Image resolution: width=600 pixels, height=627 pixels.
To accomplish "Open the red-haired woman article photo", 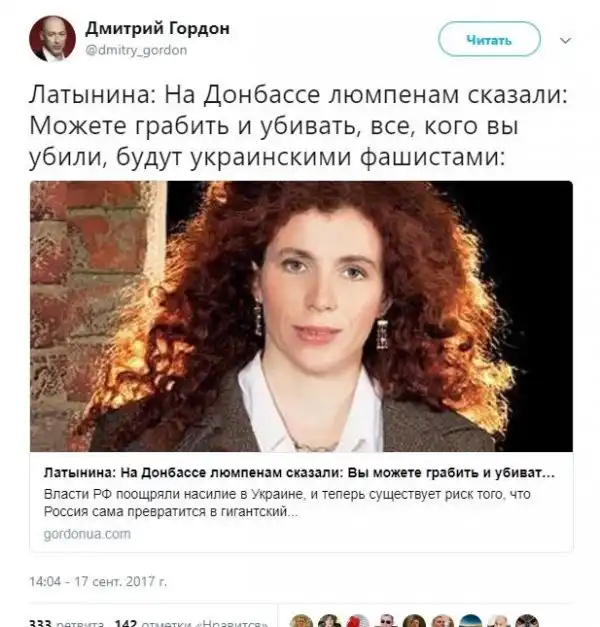I will coord(301,316).
